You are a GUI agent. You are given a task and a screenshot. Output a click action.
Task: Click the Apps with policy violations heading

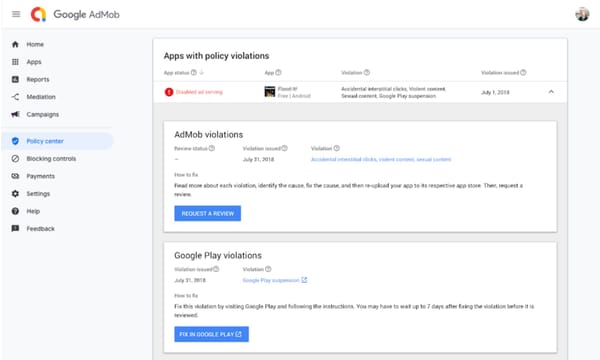point(216,56)
